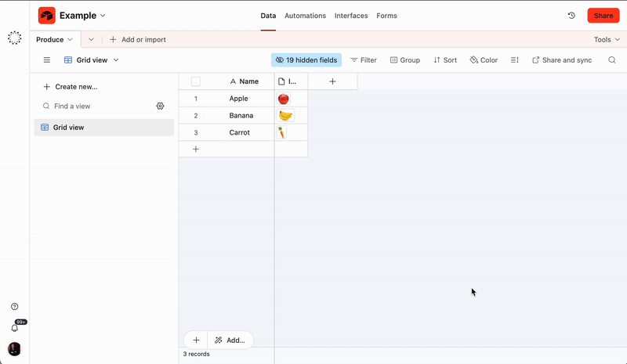The height and width of the screenshot is (364, 627).
Task: Click the plus icon to add field
Action: (332, 81)
